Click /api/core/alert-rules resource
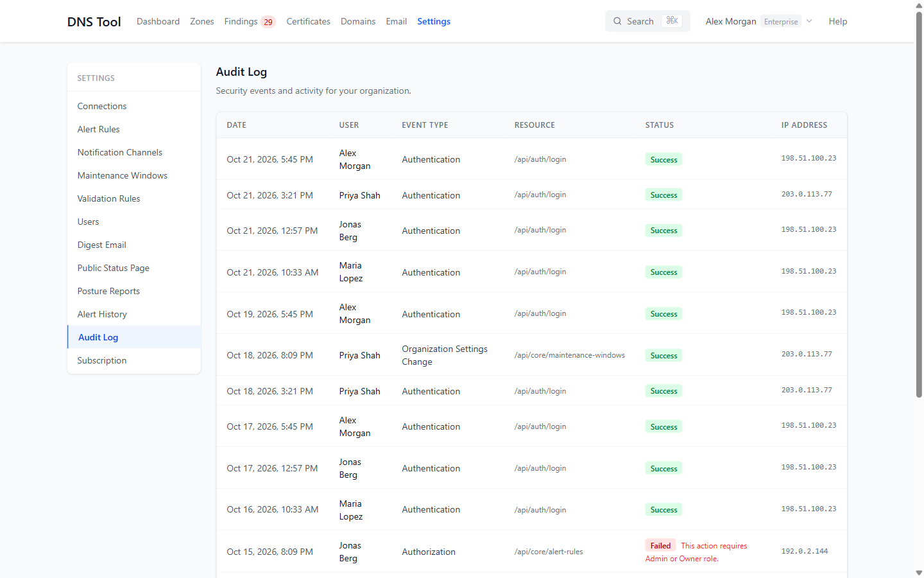924x578 pixels. pos(549,552)
